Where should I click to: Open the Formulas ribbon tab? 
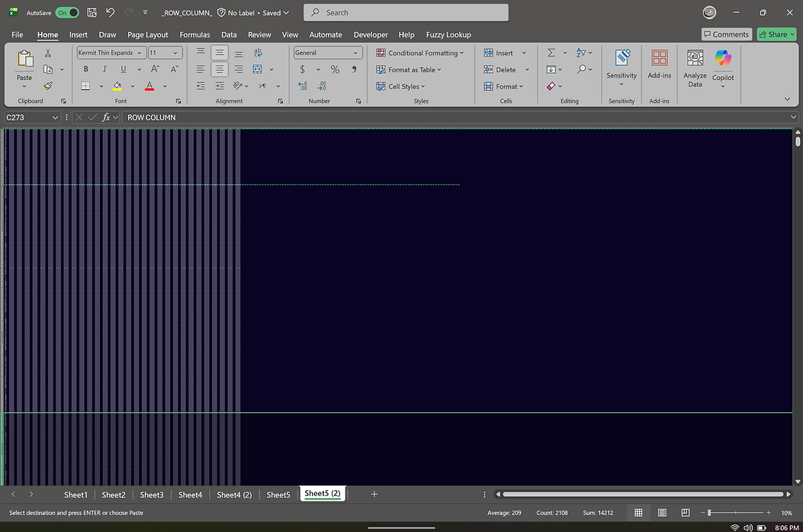point(194,34)
